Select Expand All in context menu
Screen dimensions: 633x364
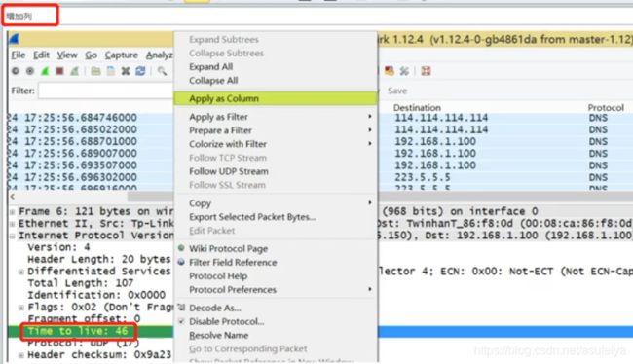tap(210, 66)
